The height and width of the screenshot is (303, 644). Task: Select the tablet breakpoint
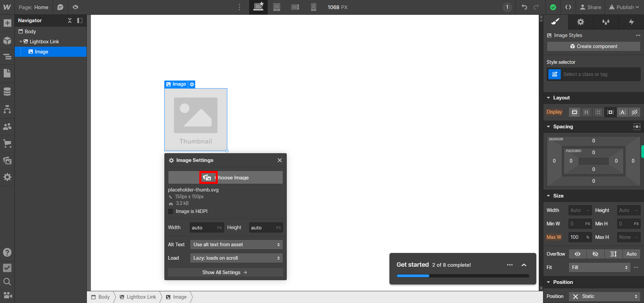click(277, 7)
